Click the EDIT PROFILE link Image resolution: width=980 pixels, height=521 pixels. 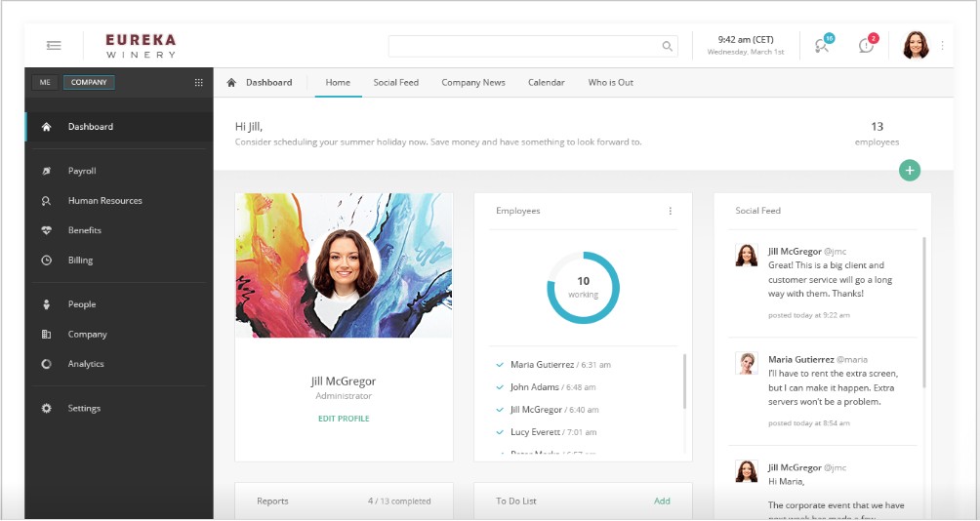(344, 419)
